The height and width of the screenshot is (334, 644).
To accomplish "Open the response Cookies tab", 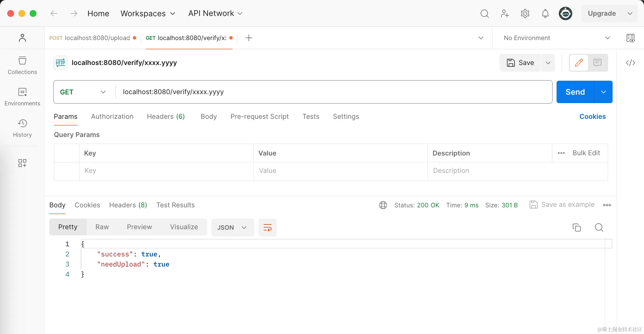I will point(87,205).
